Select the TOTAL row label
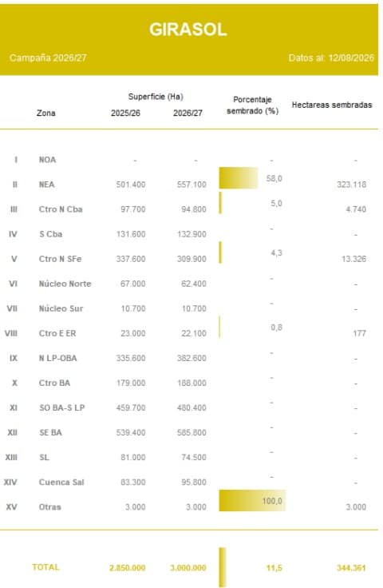 pyautogui.click(x=45, y=567)
